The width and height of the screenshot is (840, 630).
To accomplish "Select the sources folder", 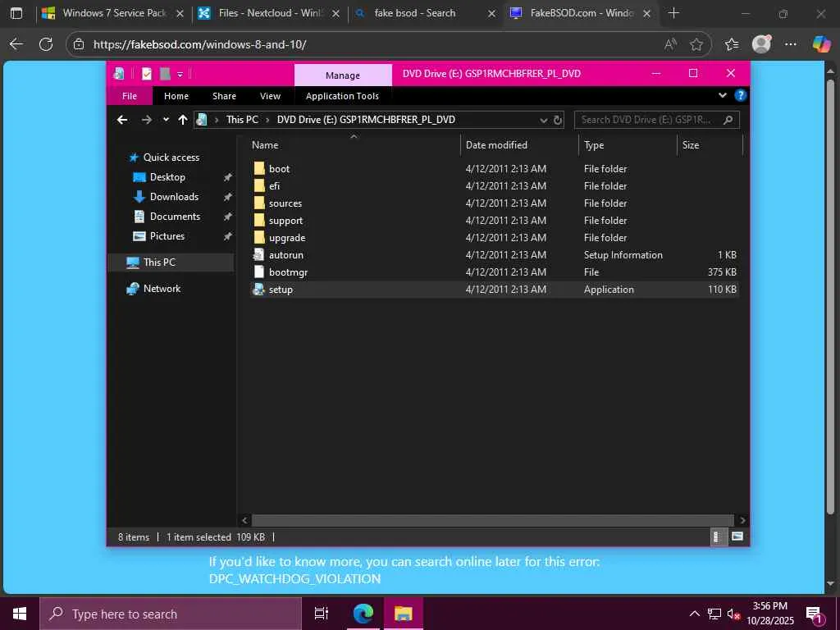I will tap(285, 203).
